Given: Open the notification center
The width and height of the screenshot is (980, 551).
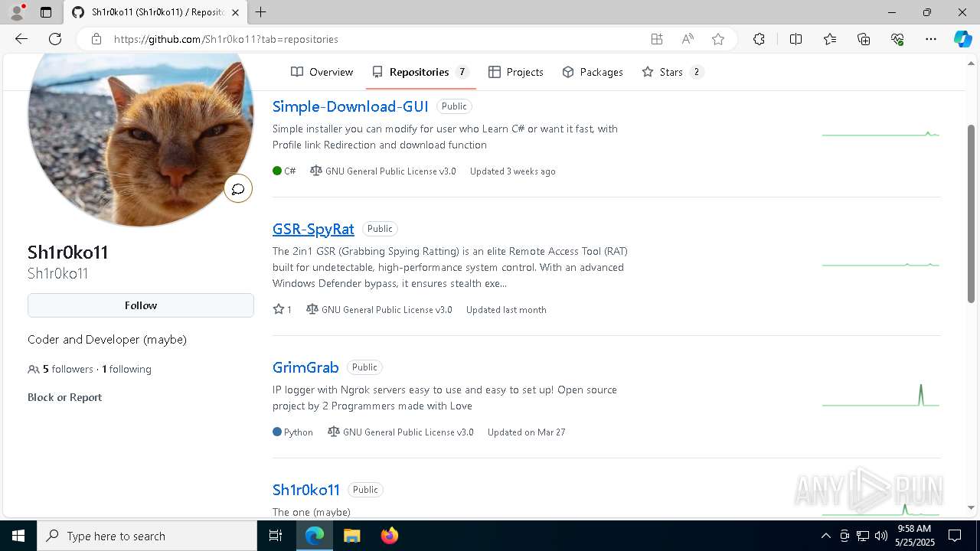Looking at the screenshot, I should pyautogui.click(x=955, y=536).
